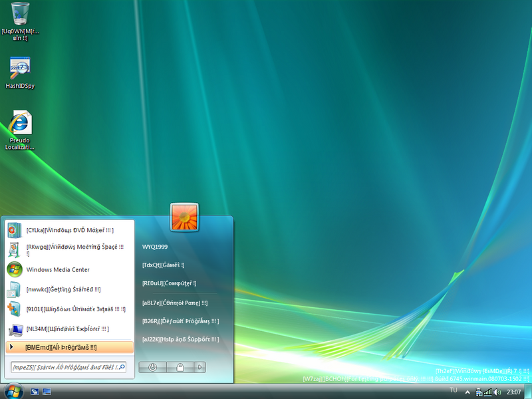Image resolution: width=532 pixels, height=399 pixels.
Task: Open the Control Panel link
Action: coord(175,303)
